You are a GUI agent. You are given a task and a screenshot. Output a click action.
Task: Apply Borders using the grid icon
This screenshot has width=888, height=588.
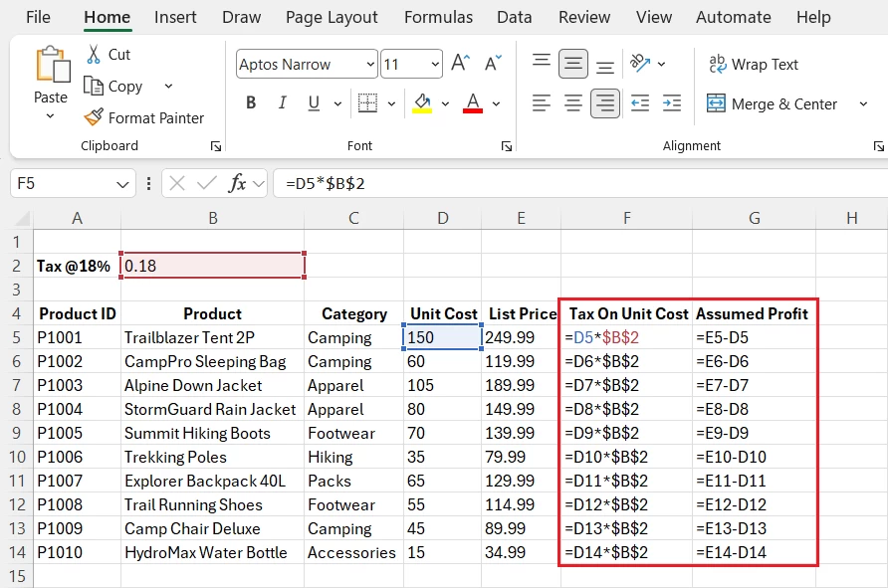367,103
